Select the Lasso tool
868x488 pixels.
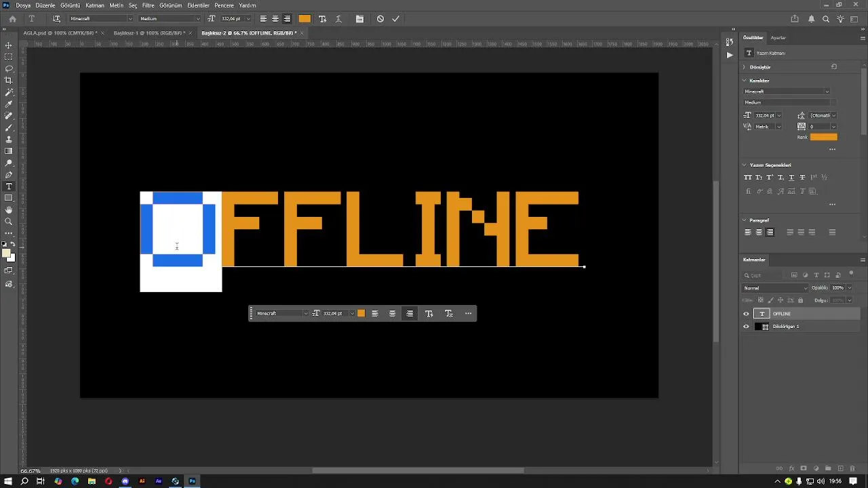click(x=9, y=68)
